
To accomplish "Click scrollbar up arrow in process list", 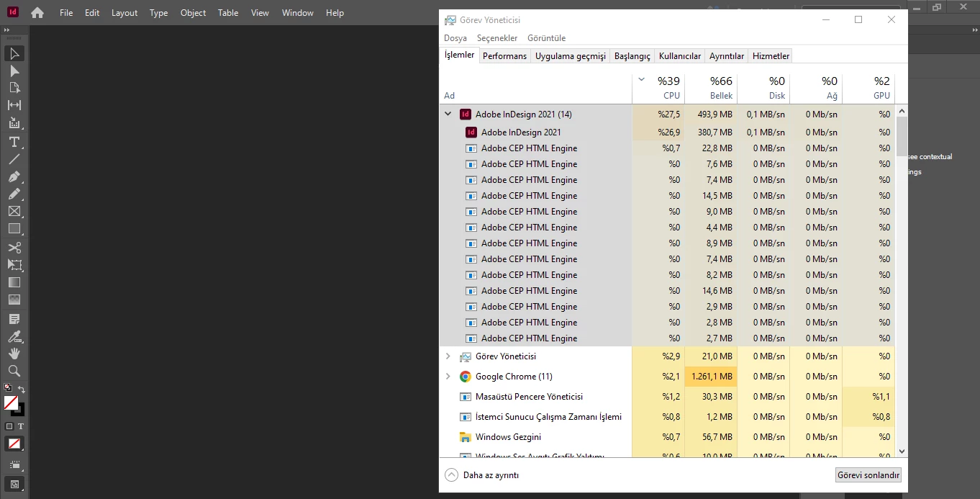I will pyautogui.click(x=902, y=111).
